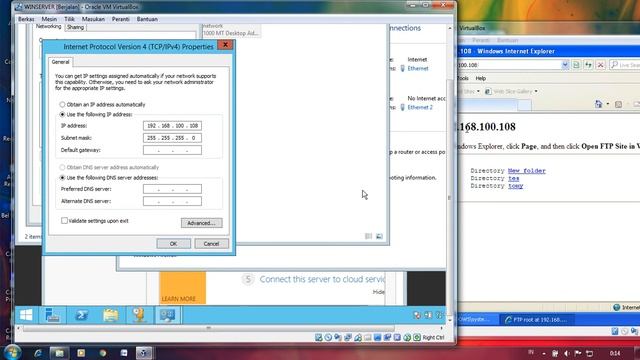Viewport: 640px width, 360px height.
Task: Open the Ethernet 2 connection link
Action: pos(420,107)
